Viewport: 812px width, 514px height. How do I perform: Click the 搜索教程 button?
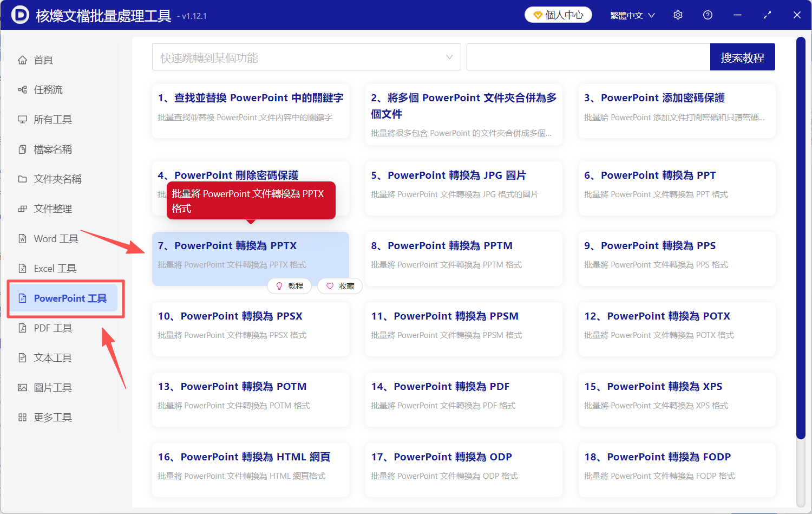pyautogui.click(x=742, y=56)
